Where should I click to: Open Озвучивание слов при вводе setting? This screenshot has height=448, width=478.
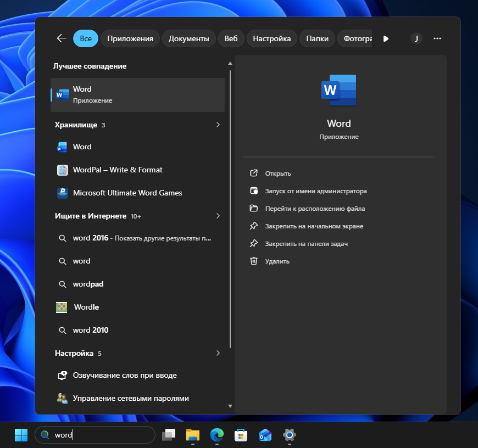point(137,375)
